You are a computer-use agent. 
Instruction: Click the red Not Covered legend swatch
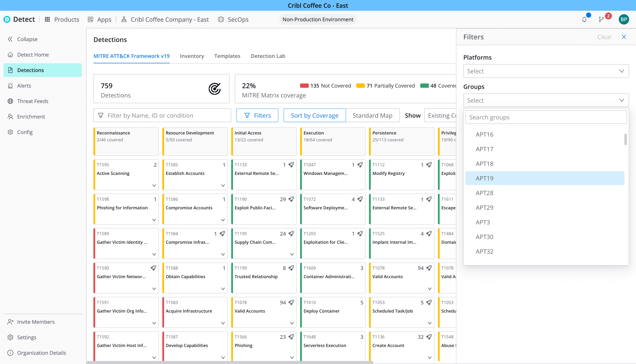pos(304,85)
